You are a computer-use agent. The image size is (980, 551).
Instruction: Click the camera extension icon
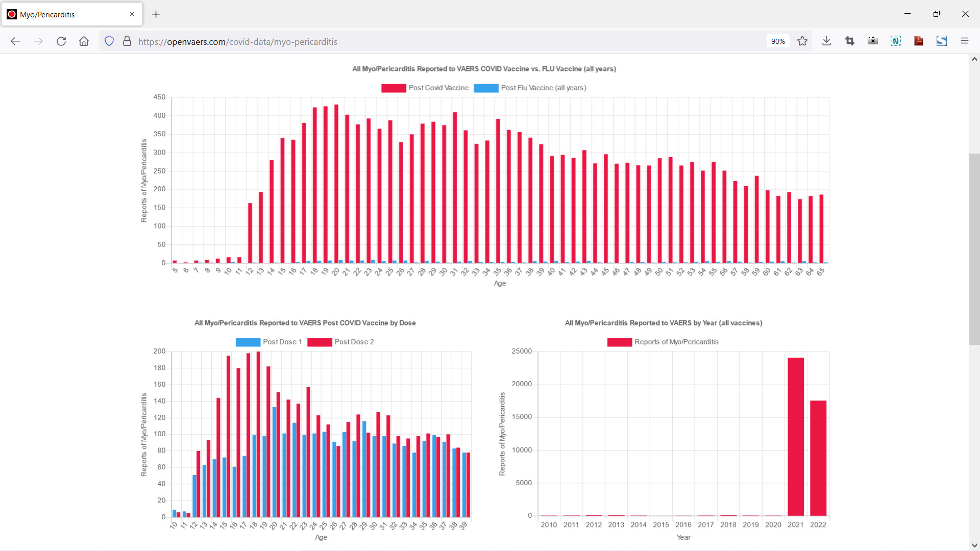coord(873,41)
